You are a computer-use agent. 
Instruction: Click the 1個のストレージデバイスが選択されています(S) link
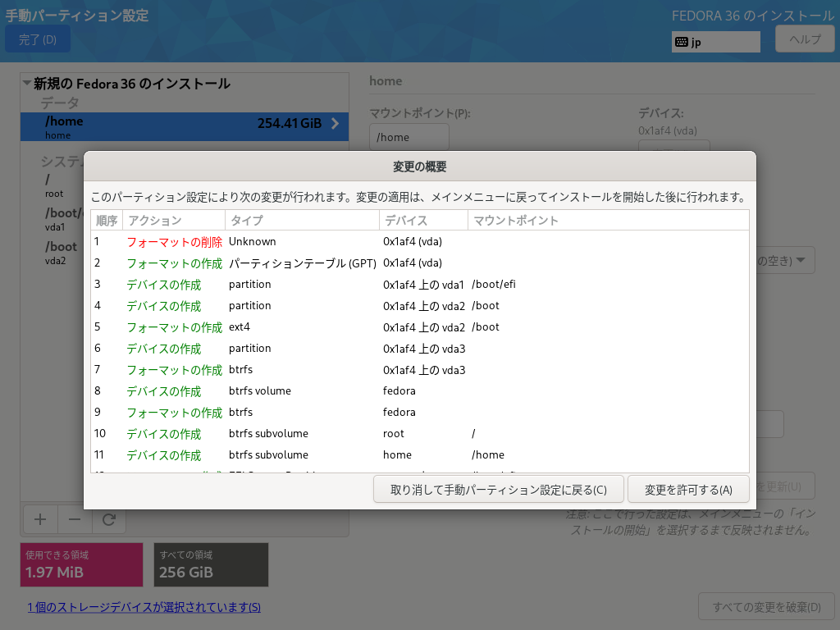144,607
